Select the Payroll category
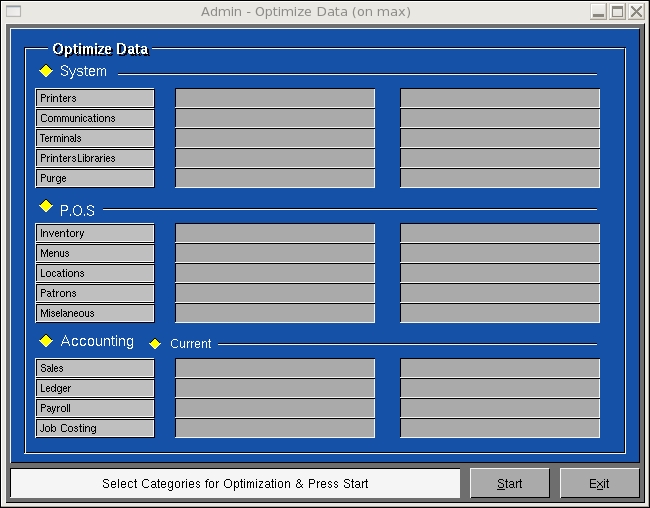Viewport: 650px width, 508px height. coord(95,408)
